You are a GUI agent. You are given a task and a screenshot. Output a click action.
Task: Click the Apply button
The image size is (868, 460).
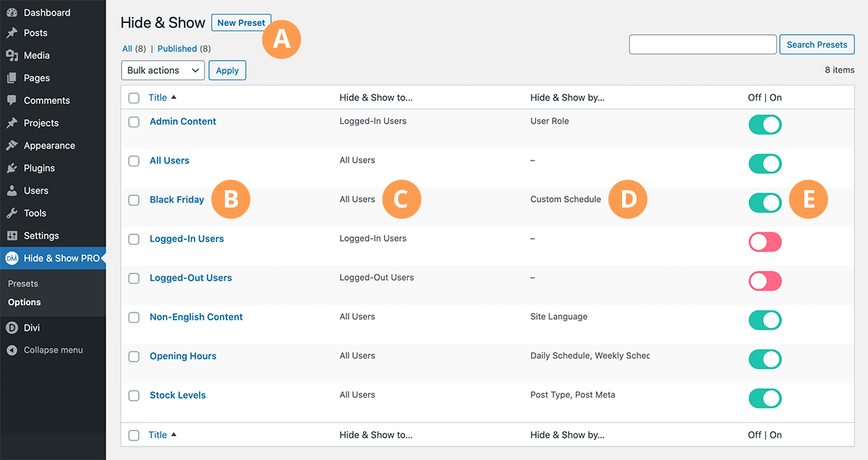(x=227, y=70)
